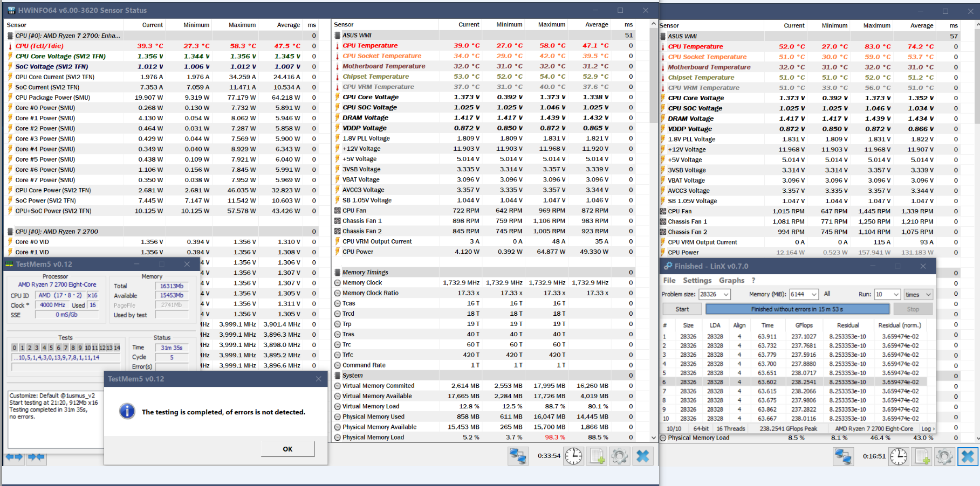This screenshot has width=980, height=486.
Task: Click the Stop button in LinX
Action: 913,309
